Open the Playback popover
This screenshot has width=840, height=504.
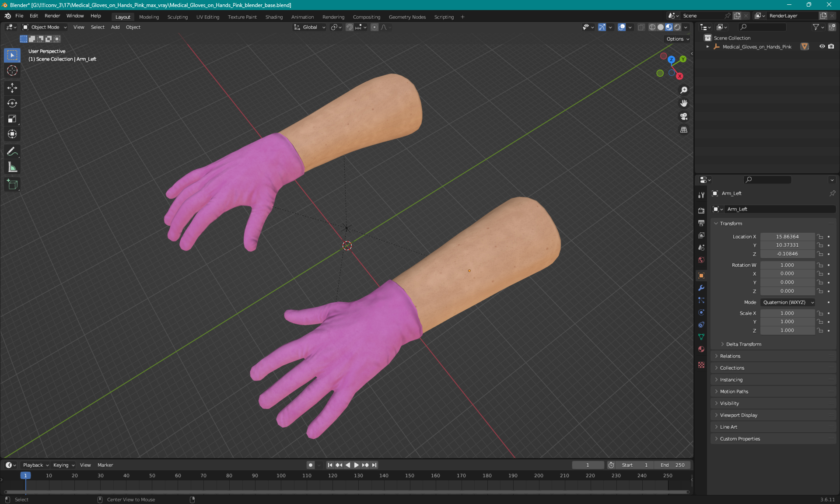35,465
